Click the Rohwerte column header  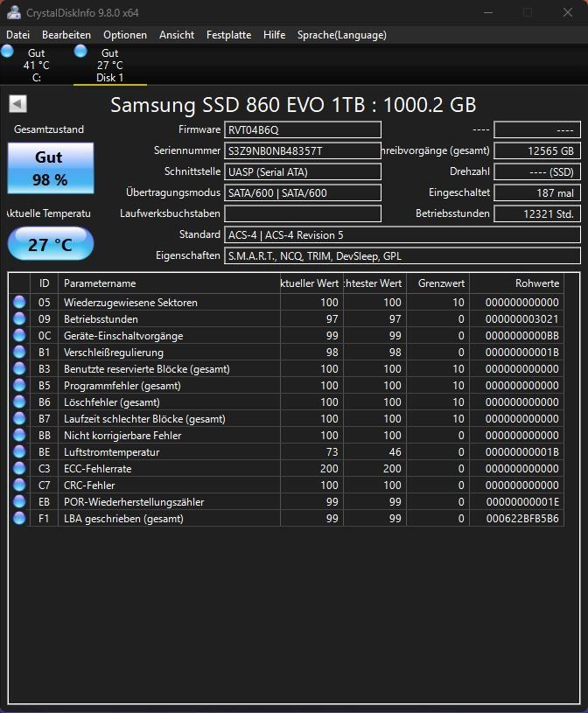click(x=517, y=283)
